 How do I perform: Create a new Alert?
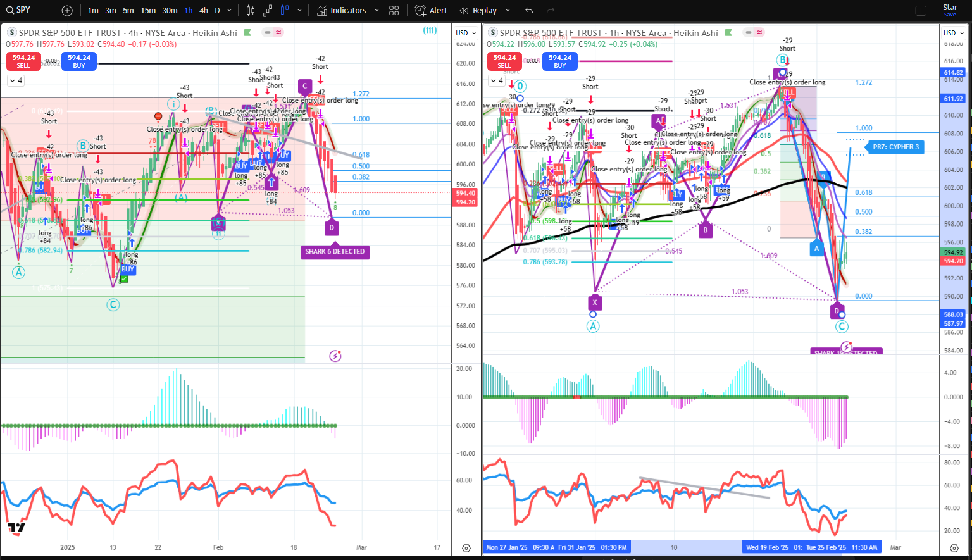[x=431, y=11]
